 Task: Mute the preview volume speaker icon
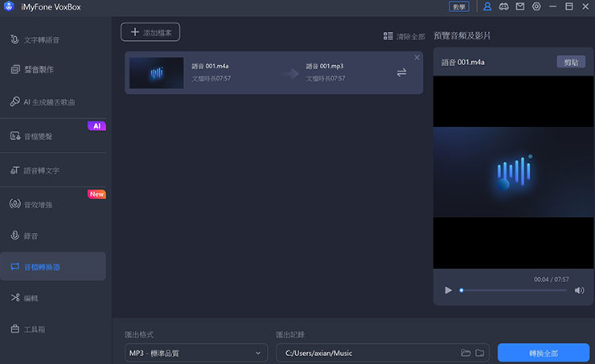[x=579, y=290]
